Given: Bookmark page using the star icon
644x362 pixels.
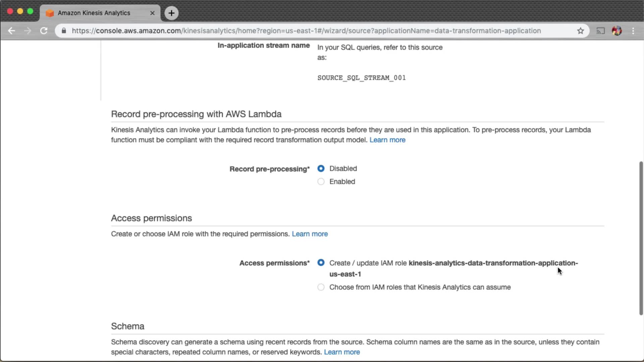Looking at the screenshot, I should pyautogui.click(x=580, y=31).
